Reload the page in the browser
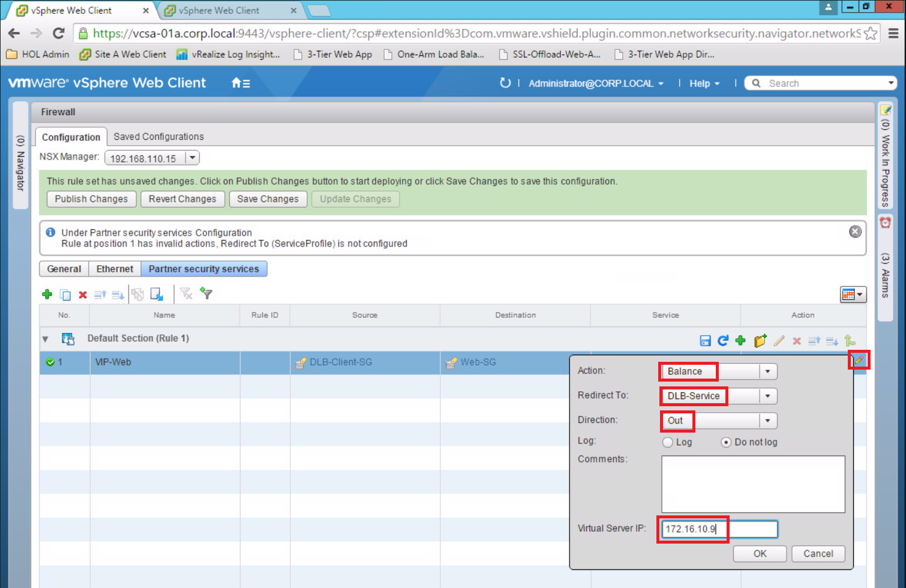 coord(58,33)
